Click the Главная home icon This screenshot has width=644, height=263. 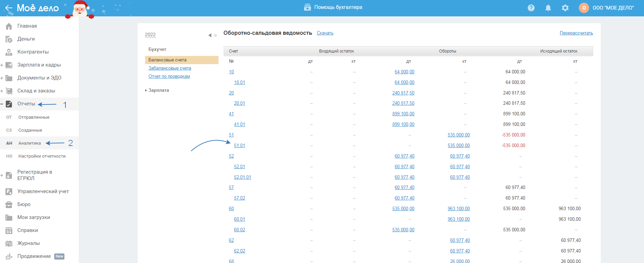[x=9, y=26]
